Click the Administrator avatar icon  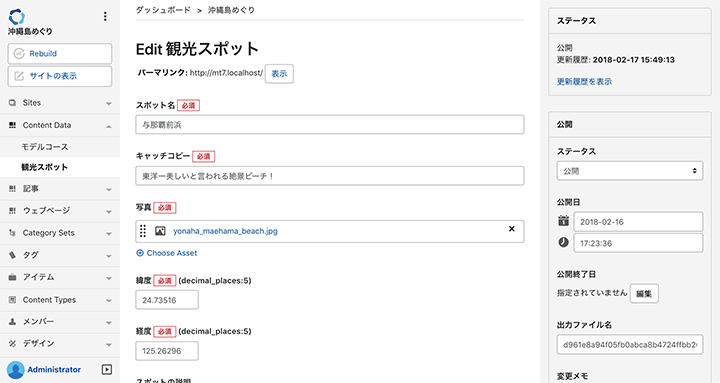(16, 370)
